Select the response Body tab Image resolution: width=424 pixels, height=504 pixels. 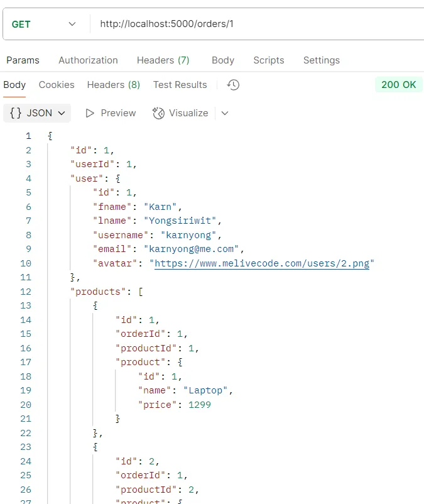14,84
